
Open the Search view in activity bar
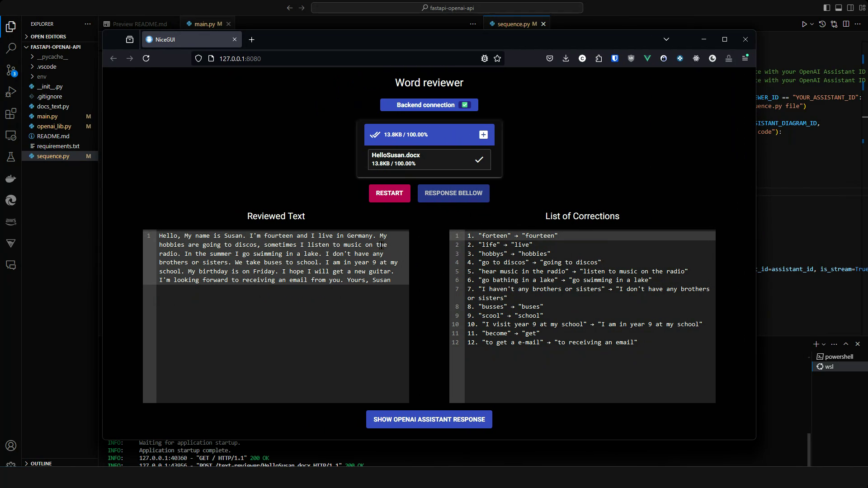pos(11,48)
